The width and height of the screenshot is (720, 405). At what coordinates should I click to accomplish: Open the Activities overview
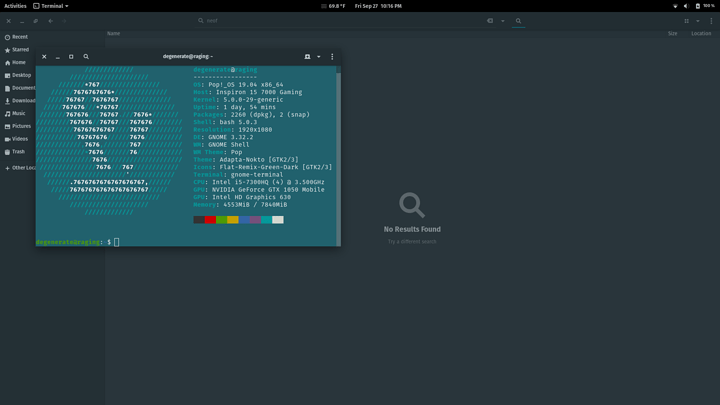(x=15, y=6)
